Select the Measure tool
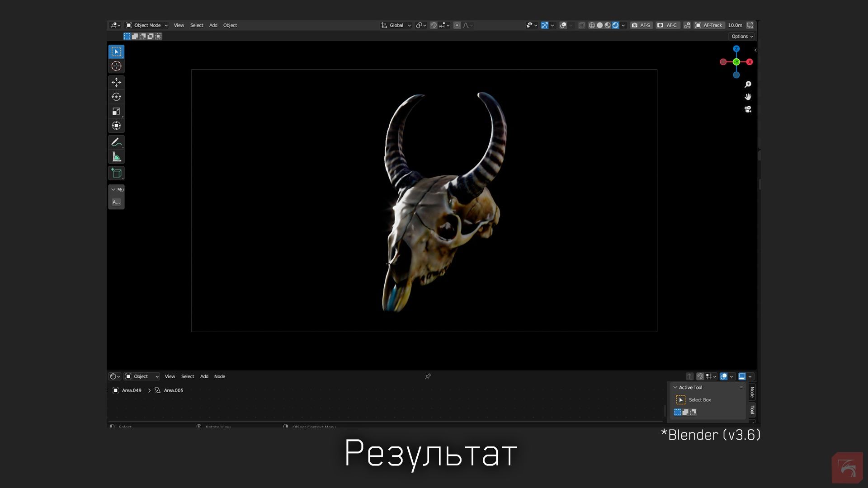The width and height of the screenshot is (868, 488). (116, 157)
